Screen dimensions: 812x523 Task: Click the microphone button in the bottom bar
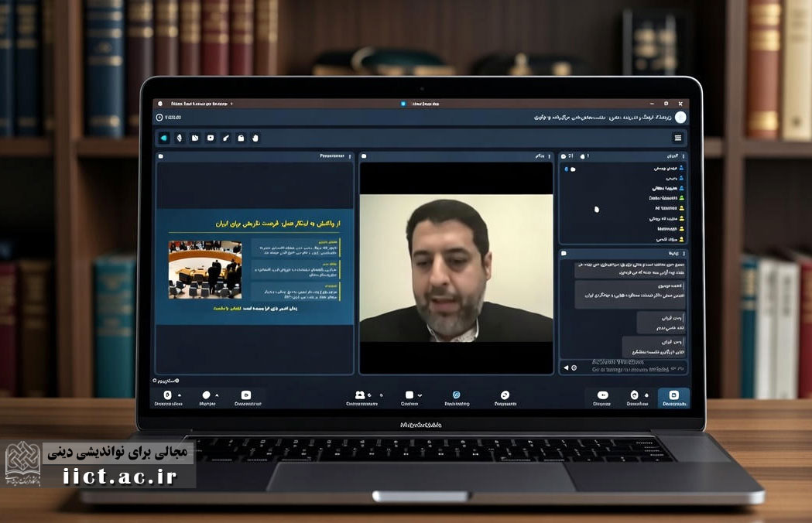[x=168, y=395]
